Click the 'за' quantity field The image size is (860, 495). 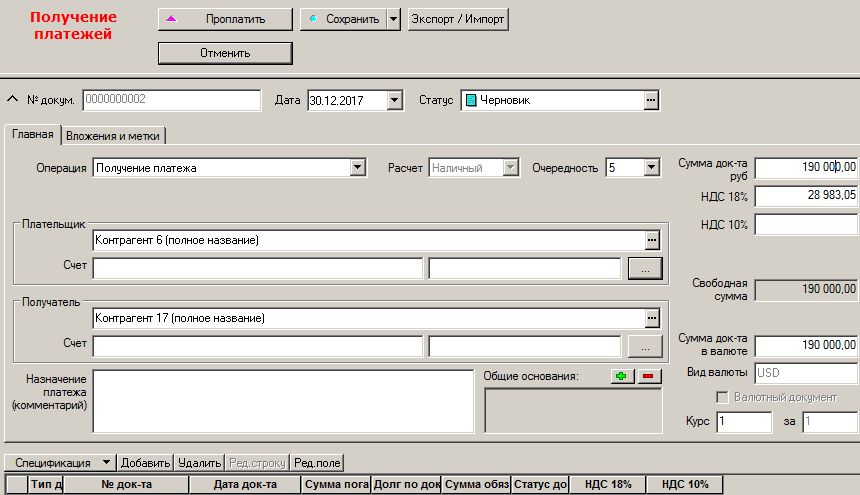[x=830, y=422]
